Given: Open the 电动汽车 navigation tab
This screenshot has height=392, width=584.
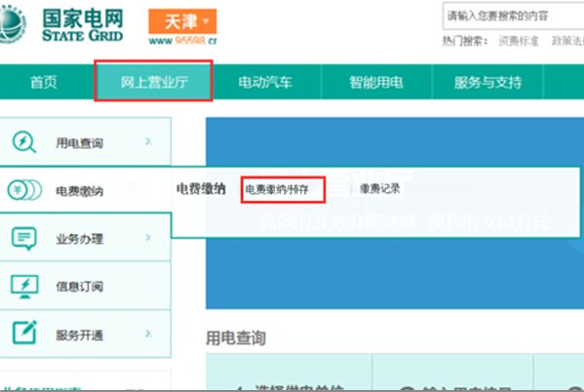Looking at the screenshot, I should pos(265,82).
